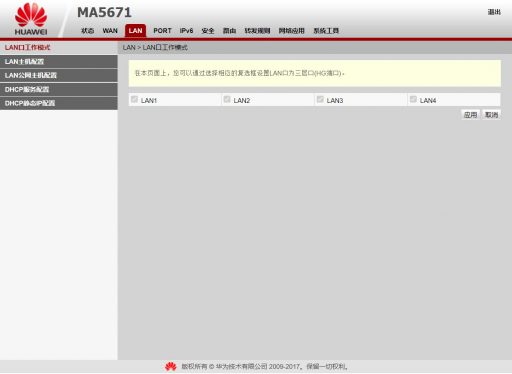Open the 转发规则 forwarding rules tab

(257, 31)
